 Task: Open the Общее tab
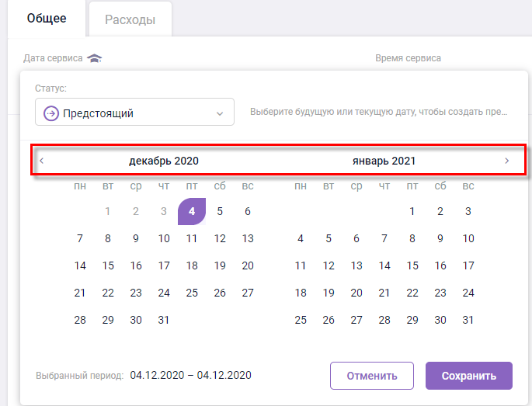[x=47, y=19]
